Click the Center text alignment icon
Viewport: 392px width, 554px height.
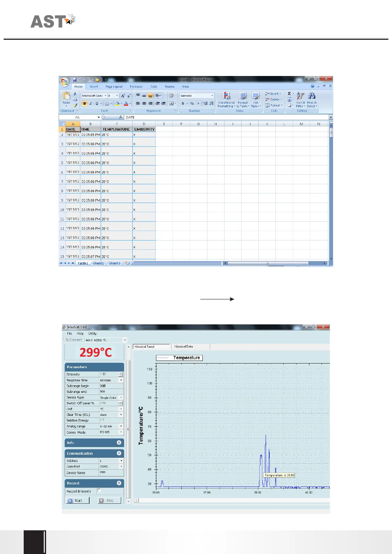point(144,103)
